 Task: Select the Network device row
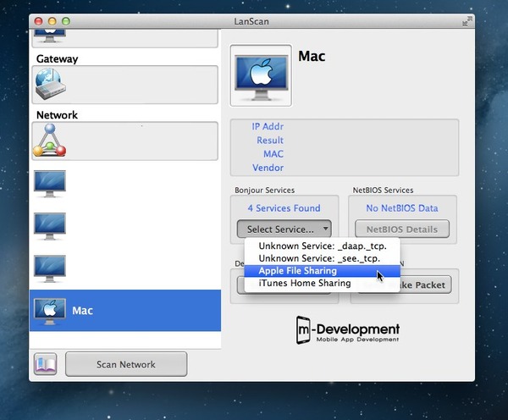pyautogui.click(x=125, y=141)
